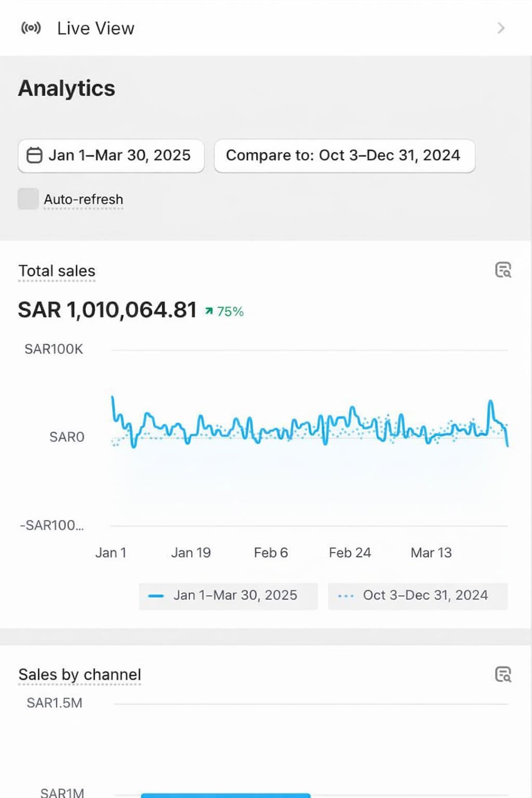
Task: Open the Total sales heading link
Action: tap(57, 271)
